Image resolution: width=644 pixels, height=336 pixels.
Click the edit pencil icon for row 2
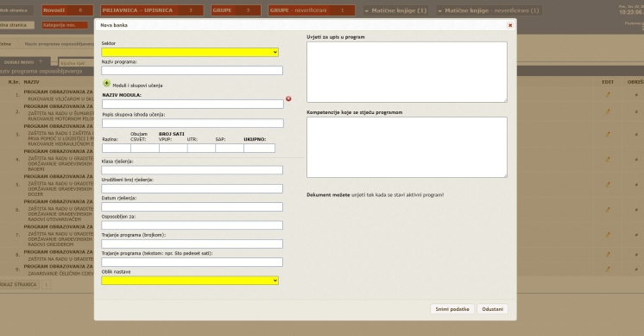coord(608,111)
